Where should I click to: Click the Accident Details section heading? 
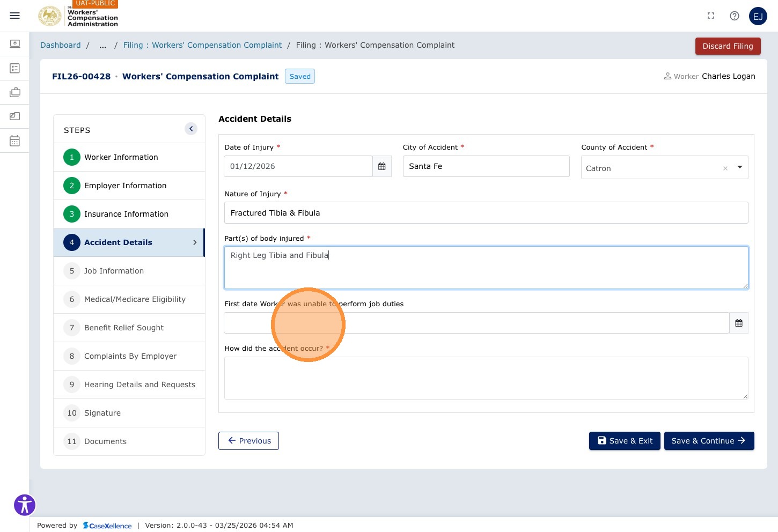[255, 119]
